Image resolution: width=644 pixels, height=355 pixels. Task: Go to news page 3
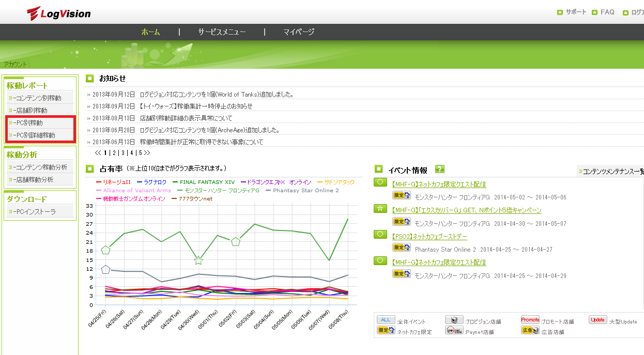(x=123, y=153)
